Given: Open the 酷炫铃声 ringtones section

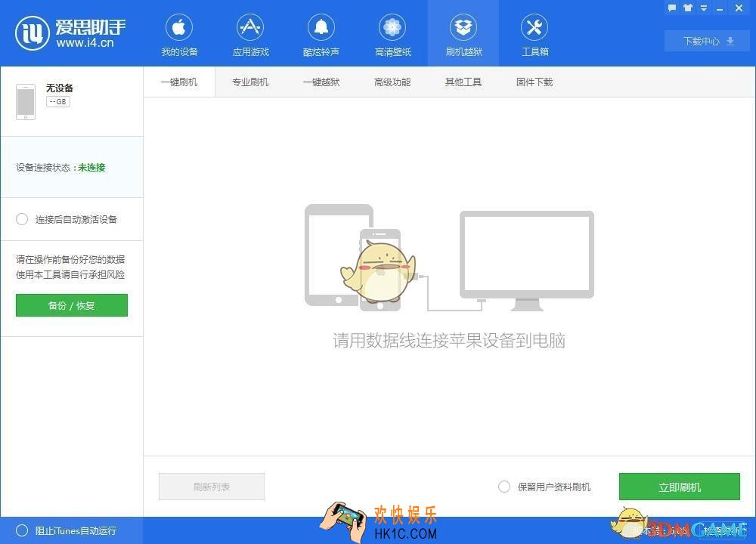Looking at the screenshot, I should [321, 36].
